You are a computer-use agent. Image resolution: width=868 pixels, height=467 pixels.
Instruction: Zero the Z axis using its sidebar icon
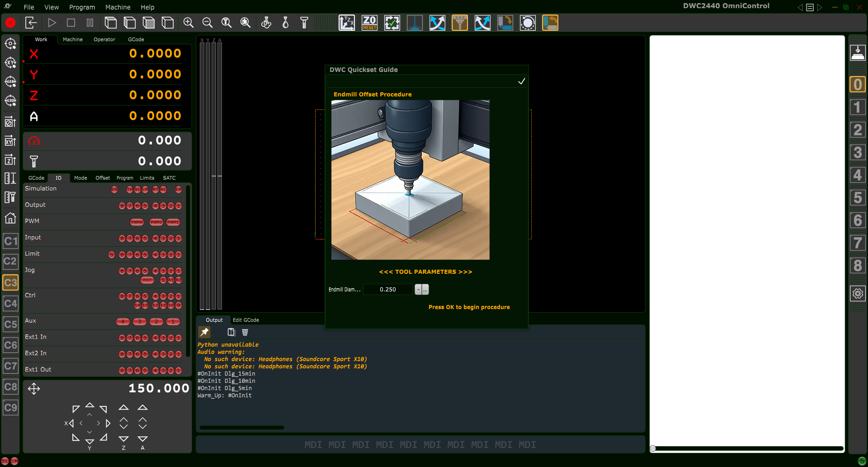pyautogui.click(x=10, y=159)
